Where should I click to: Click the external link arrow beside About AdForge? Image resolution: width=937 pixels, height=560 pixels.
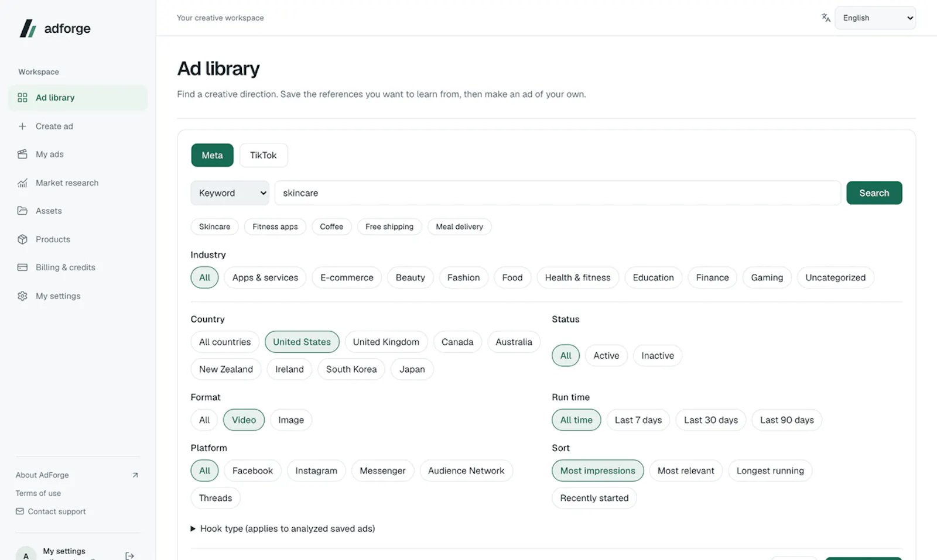click(135, 475)
